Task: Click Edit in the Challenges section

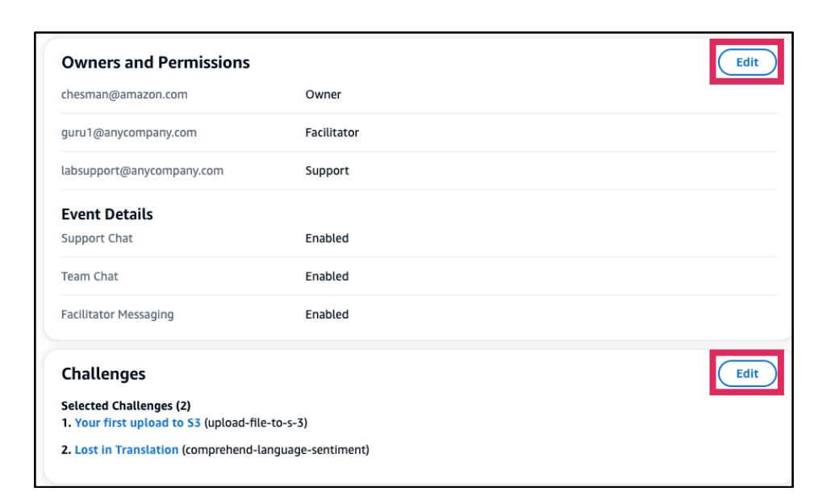Action: pos(746,373)
